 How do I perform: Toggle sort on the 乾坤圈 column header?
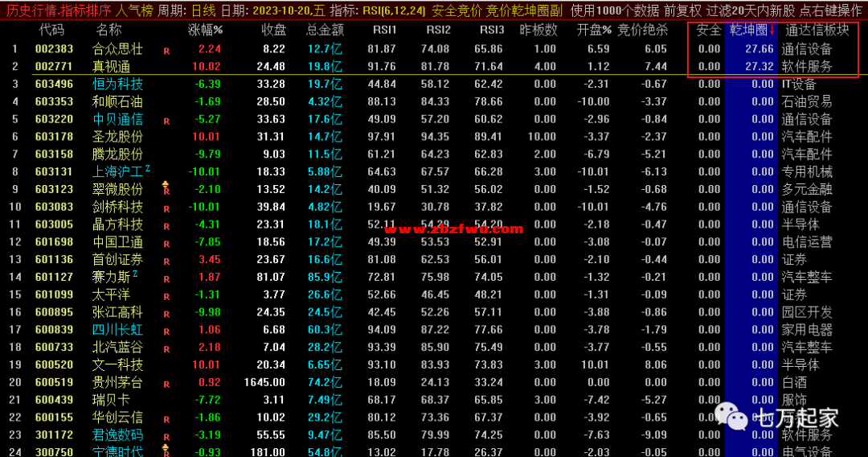coord(748,30)
